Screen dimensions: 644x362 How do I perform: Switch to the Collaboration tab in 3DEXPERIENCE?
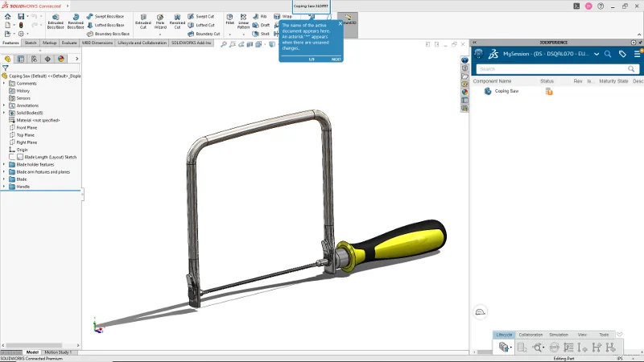[530, 335]
